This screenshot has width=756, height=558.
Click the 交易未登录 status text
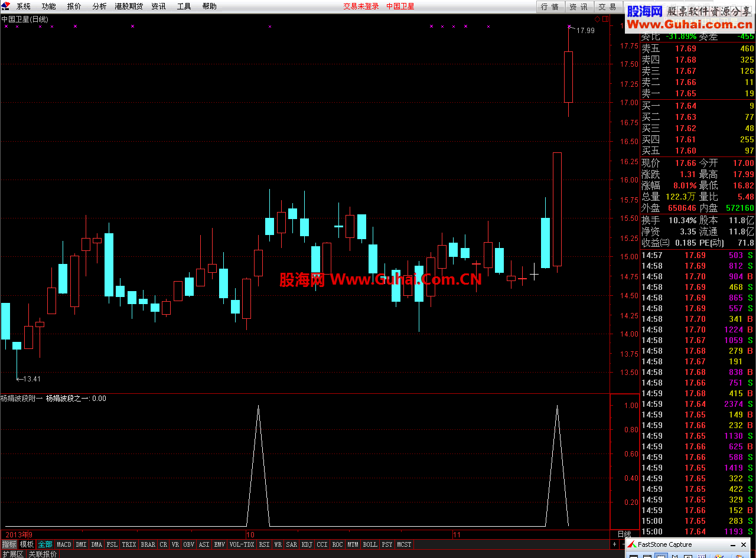(x=361, y=6)
